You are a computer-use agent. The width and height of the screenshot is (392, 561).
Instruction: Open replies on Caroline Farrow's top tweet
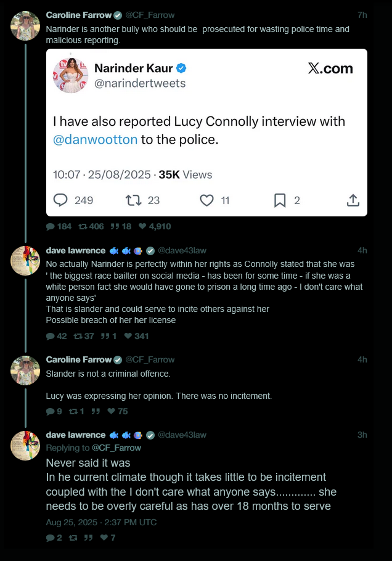click(59, 226)
